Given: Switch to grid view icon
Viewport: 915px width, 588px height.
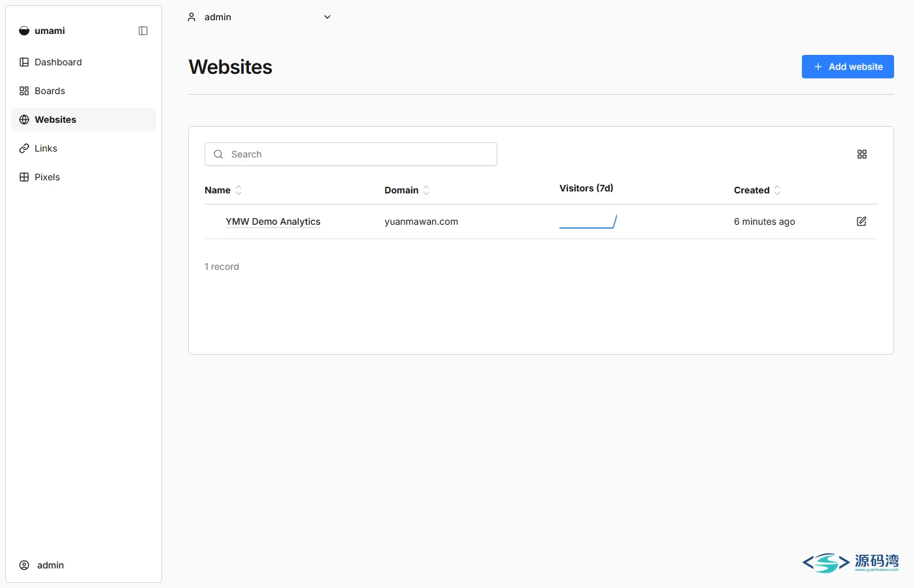Looking at the screenshot, I should (x=862, y=154).
